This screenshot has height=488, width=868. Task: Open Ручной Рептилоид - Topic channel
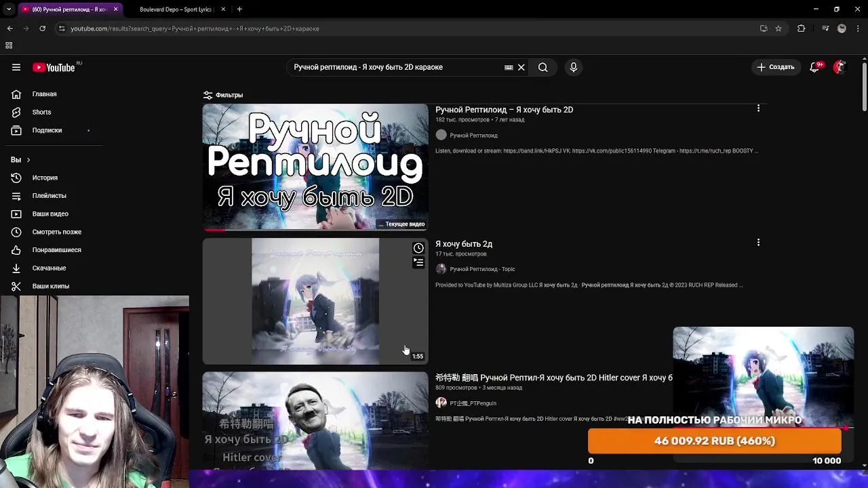pos(482,269)
